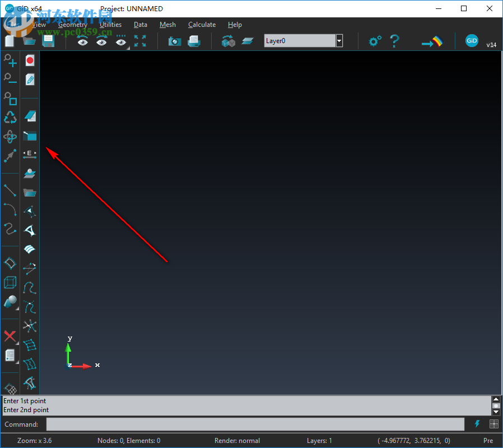Open the red X Delete tool
This screenshot has width=503, height=448.
10,336
